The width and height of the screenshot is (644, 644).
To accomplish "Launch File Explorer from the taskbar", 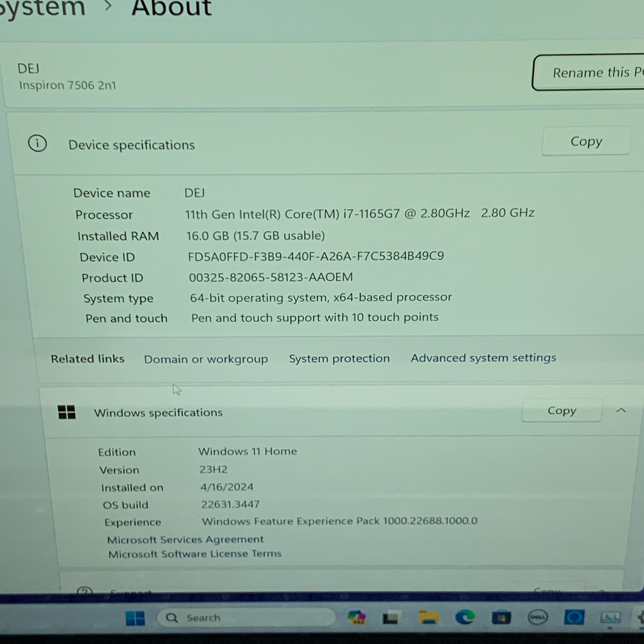I will (x=428, y=617).
